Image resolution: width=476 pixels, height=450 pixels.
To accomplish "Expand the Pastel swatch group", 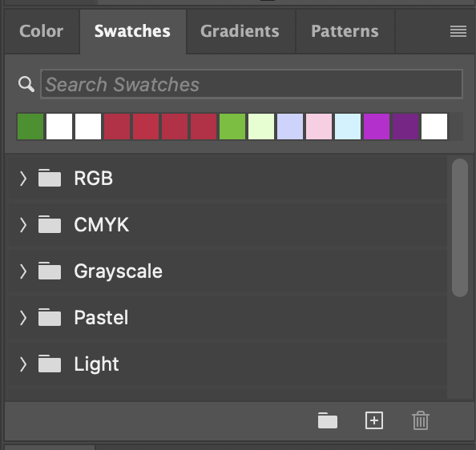I will 23,318.
